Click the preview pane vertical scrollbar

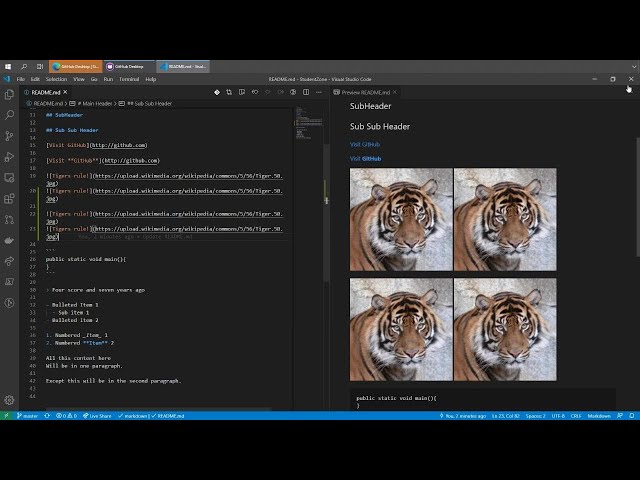tap(638, 197)
